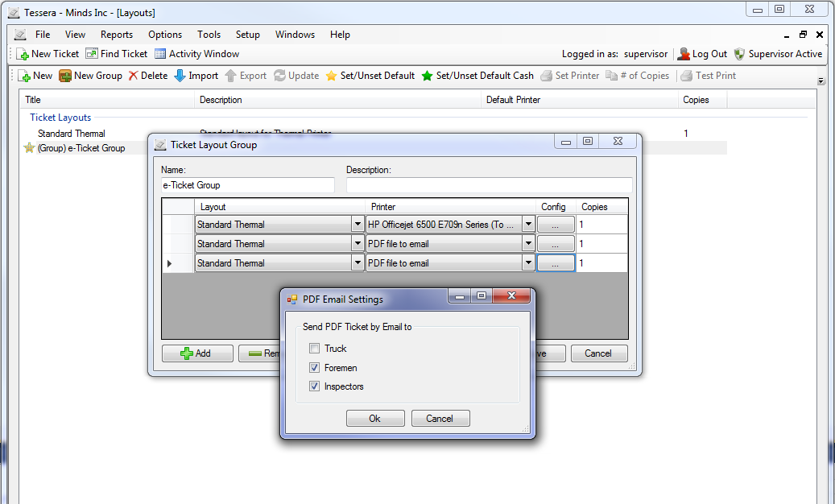The image size is (835, 504).
Task: Click the Test Print toolbar icon
Action: point(686,76)
